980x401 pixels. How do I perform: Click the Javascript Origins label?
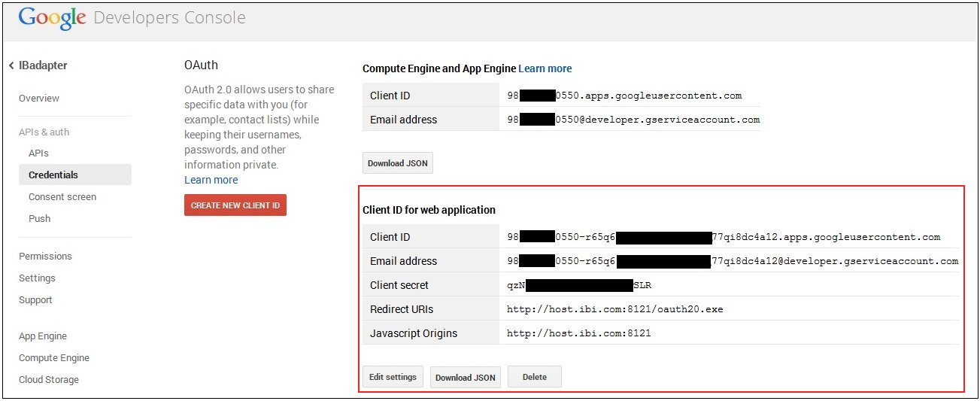coord(414,333)
